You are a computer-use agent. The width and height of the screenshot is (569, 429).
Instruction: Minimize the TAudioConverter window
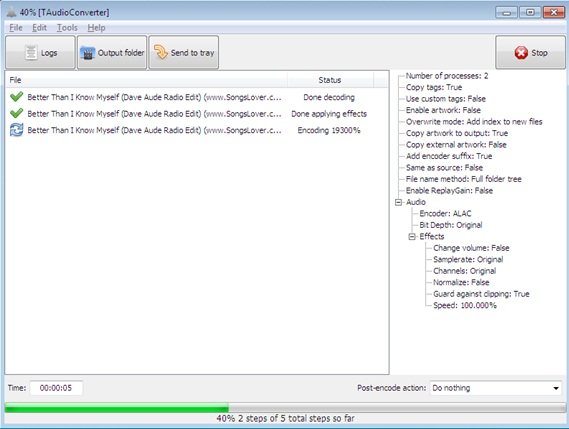506,12
